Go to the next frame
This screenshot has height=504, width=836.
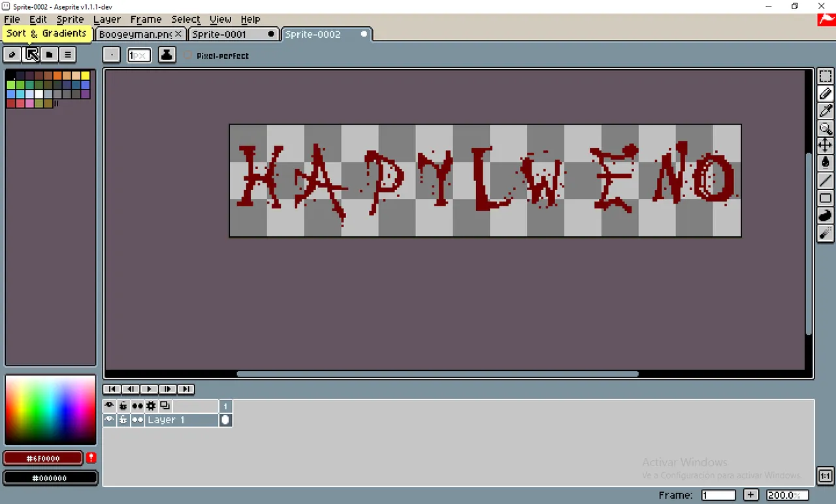[x=167, y=389]
